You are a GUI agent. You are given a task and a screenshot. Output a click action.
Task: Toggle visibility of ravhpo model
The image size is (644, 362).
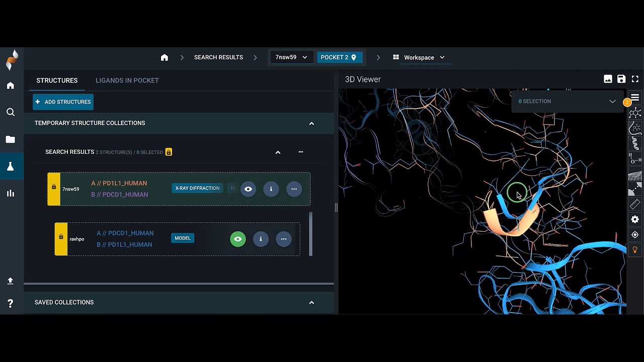pyautogui.click(x=238, y=239)
